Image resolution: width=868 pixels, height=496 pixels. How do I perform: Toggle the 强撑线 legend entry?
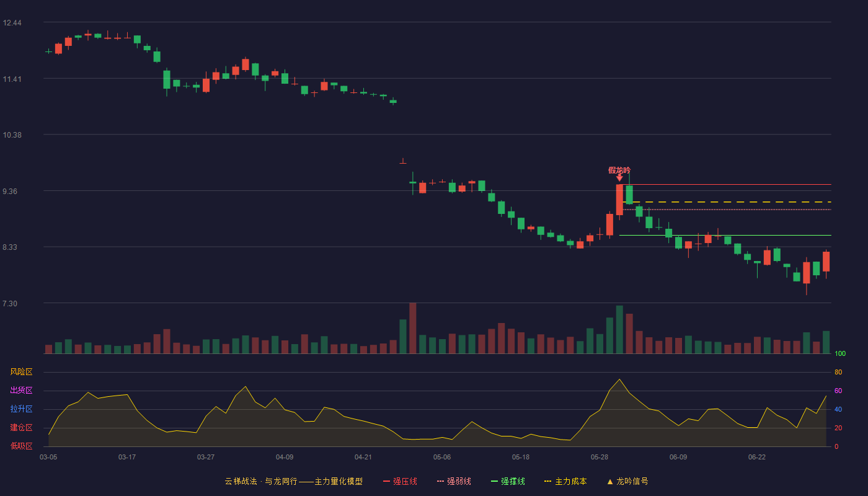click(508, 481)
